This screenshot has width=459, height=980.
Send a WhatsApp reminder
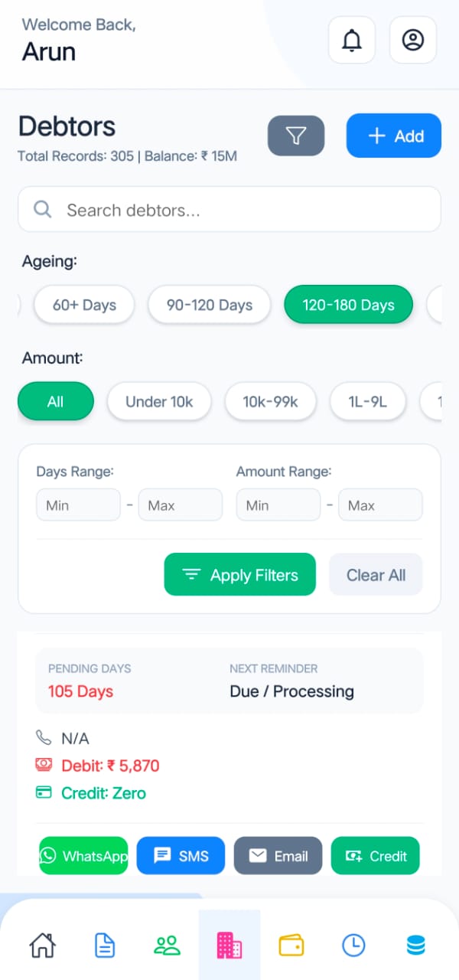point(83,856)
